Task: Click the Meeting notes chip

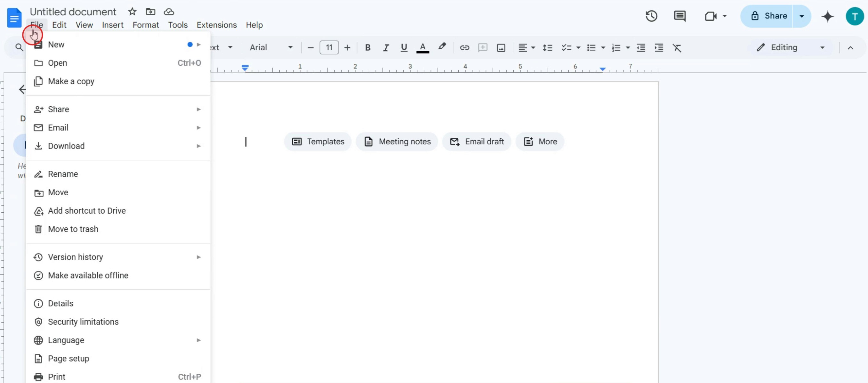Action: (x=397, y=142)
